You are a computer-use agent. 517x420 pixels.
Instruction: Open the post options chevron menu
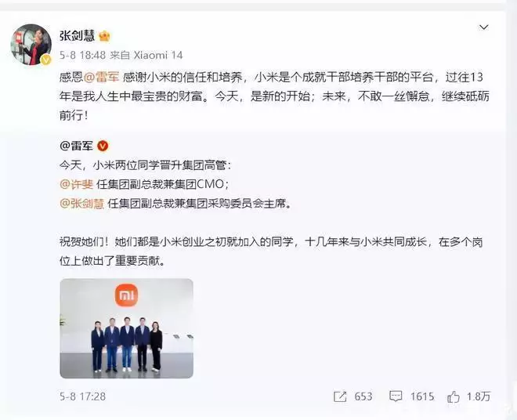(x=483, y=27)
